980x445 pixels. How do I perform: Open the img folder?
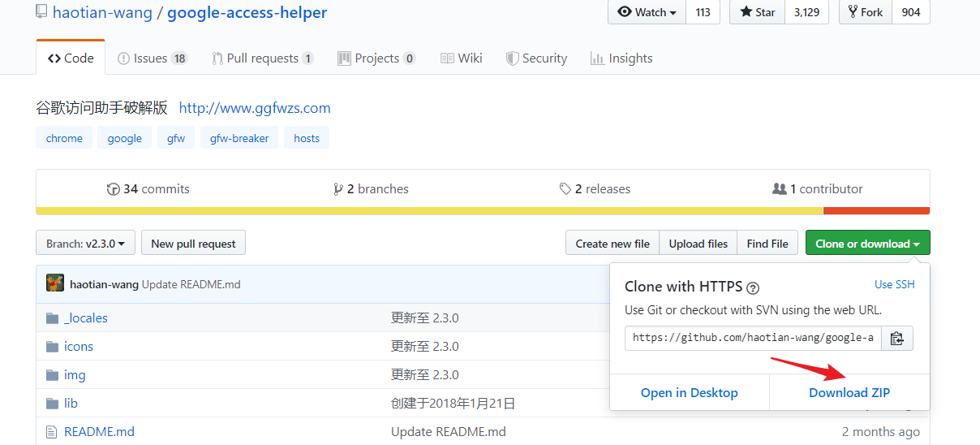coord(75,374)
